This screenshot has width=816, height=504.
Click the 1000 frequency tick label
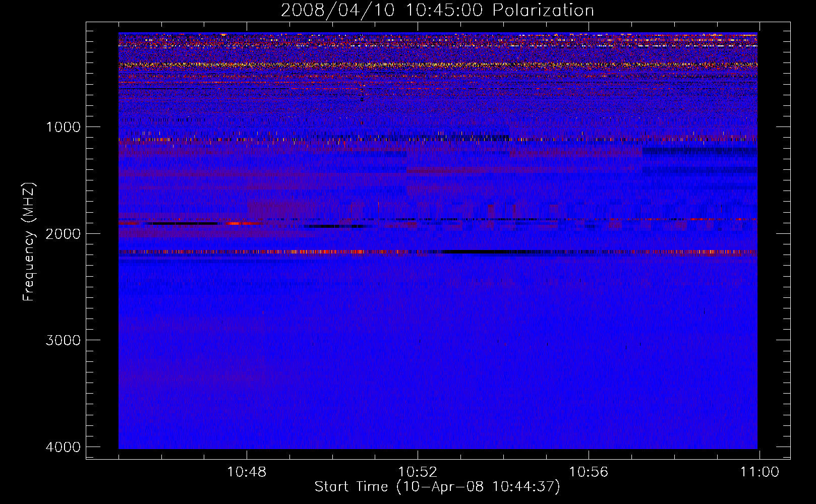63,127
